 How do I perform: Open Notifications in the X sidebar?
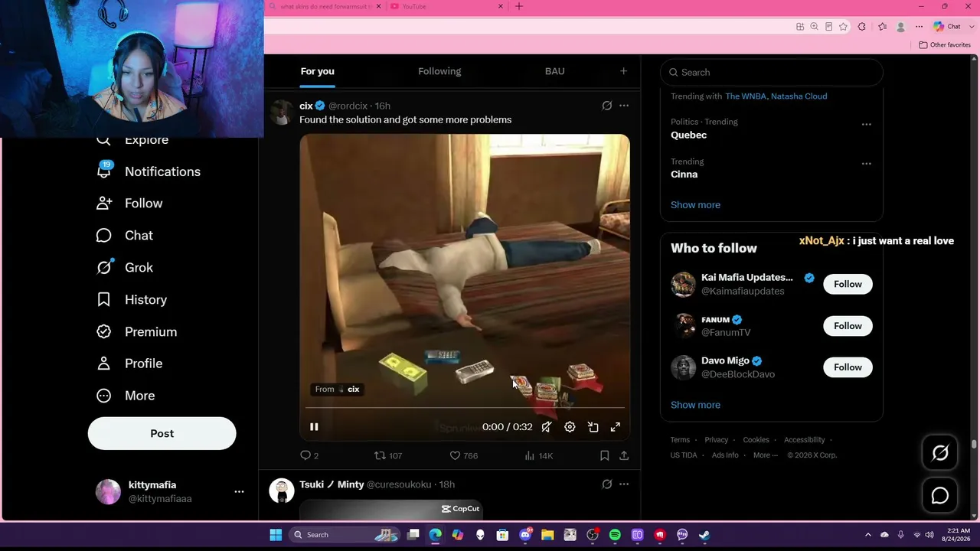(x=148, y=171)
